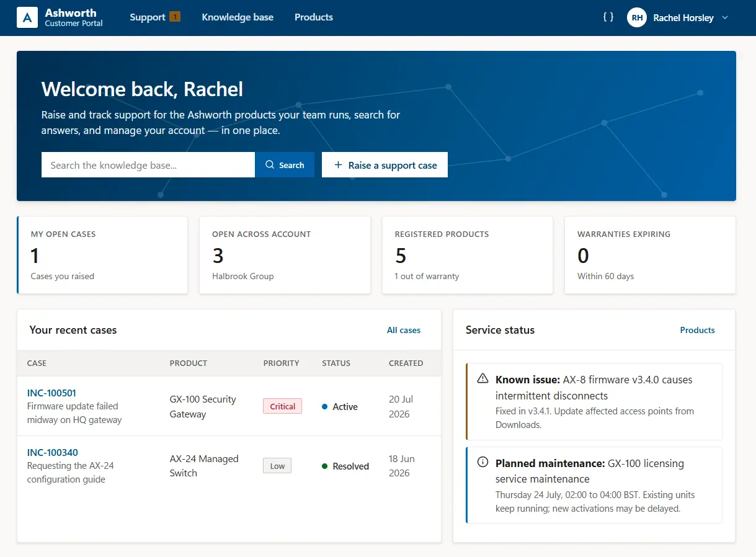This screenshot has height=557, width=756.
Task: Open the curly braces developer icon
Action: 608,17
